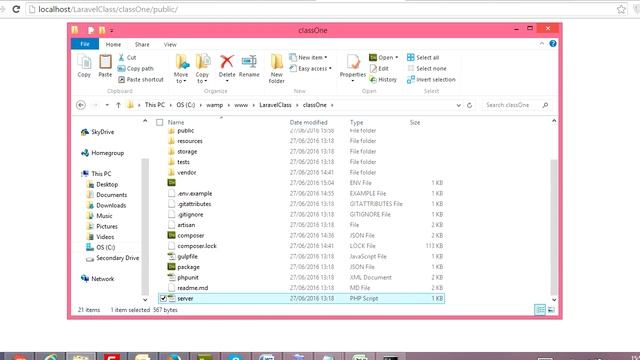Select Desktop under This PC

point(103,184)
